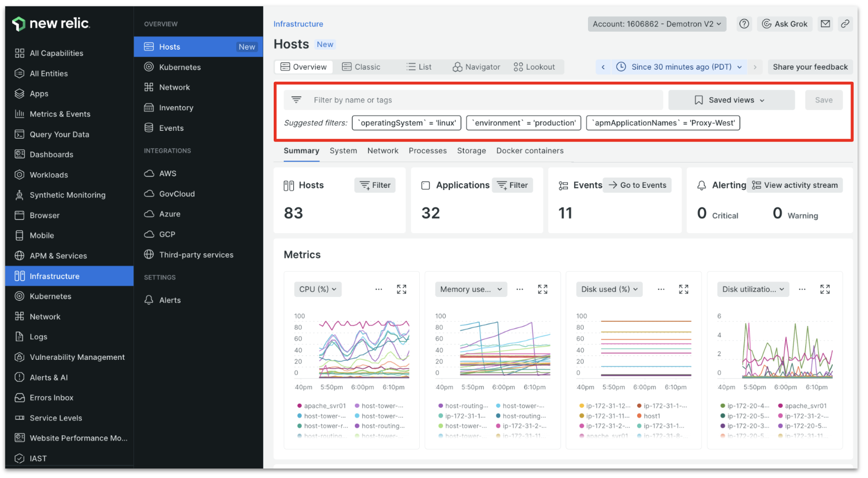Viewport: 868px width, 478px height.
Task: Switch to the Summary tab
Action: point(302,151)
